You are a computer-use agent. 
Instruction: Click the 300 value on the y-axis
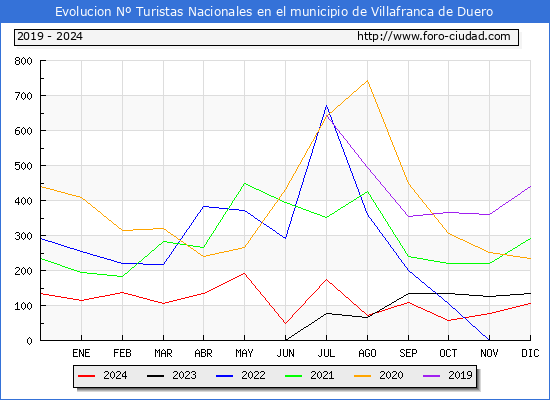23,236
